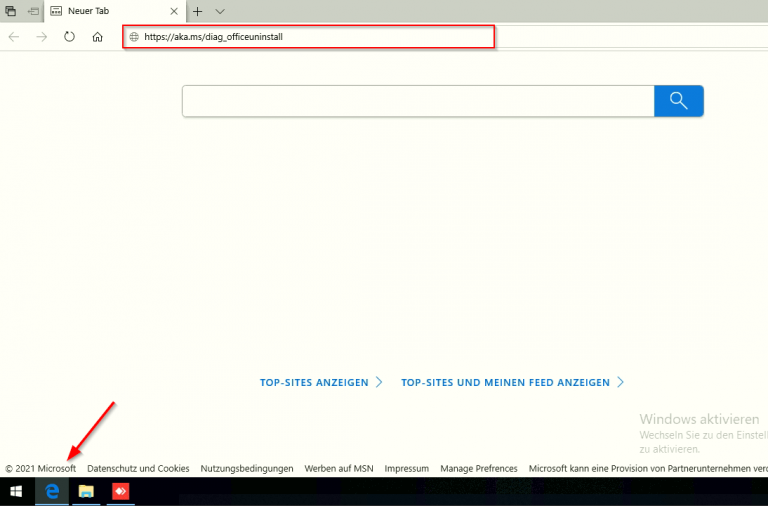
Task: Close the Neuer Tab tab
Action: pos(174,11)
